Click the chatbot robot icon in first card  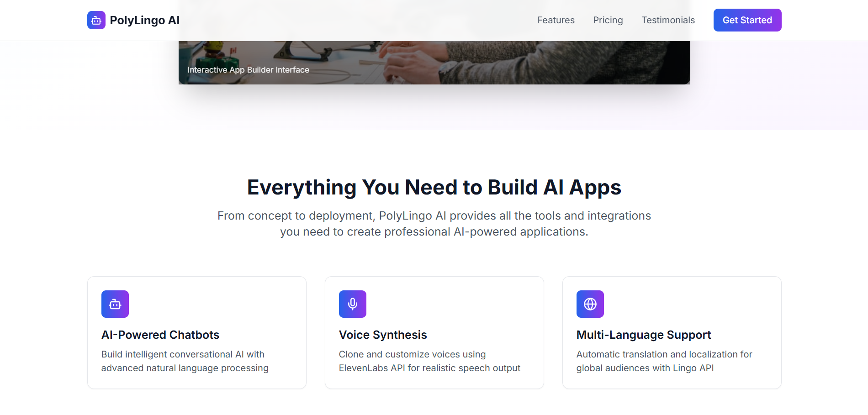click(115, 304)
